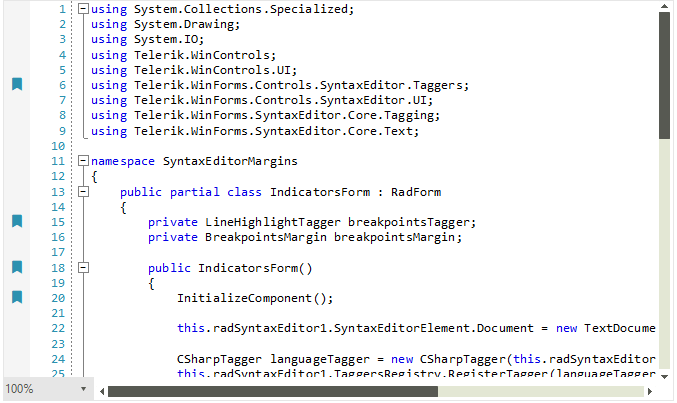The image size is (677, 403).
Task: Click 'Core.Tagging' on line 8
Action: pyautogui.click(x=390, y=116)
